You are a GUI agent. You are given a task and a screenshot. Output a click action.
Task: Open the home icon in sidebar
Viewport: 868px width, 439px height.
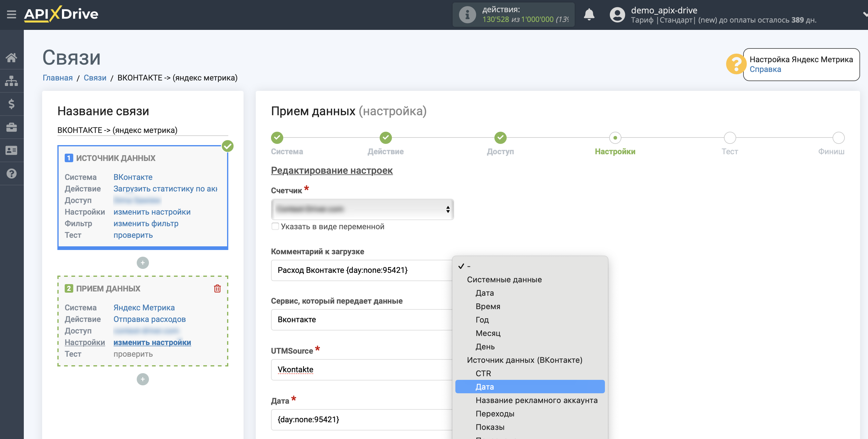pyautogui.click(x=12, y=58)
